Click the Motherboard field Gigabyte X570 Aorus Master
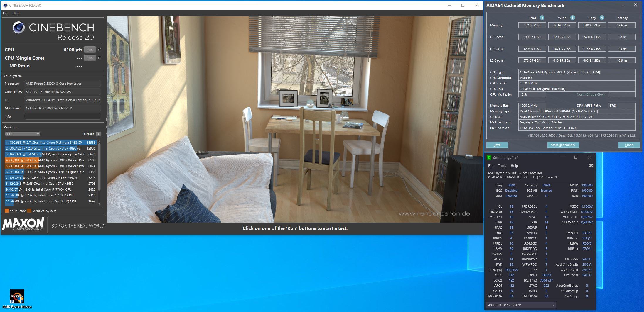 pyautogui.click(x=577, y=122)
